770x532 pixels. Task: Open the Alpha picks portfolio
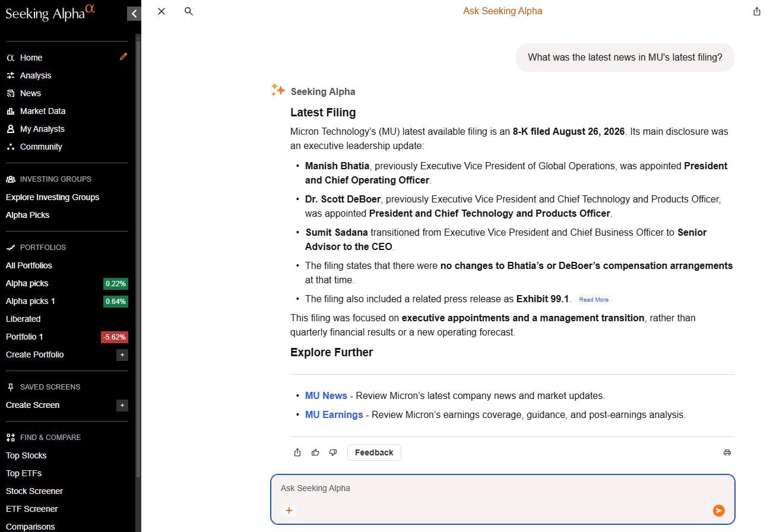(27, 283)
